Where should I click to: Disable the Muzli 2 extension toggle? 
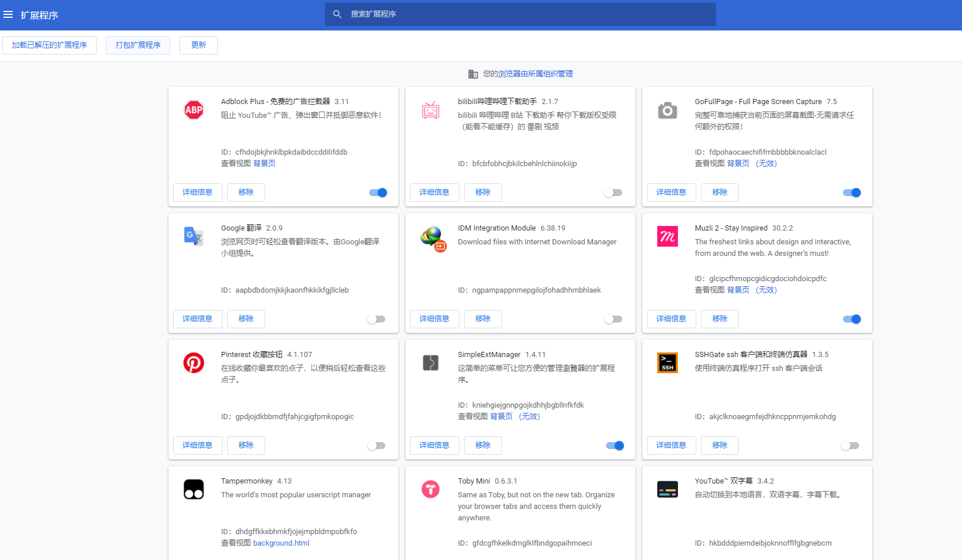[x=852, y=319]
